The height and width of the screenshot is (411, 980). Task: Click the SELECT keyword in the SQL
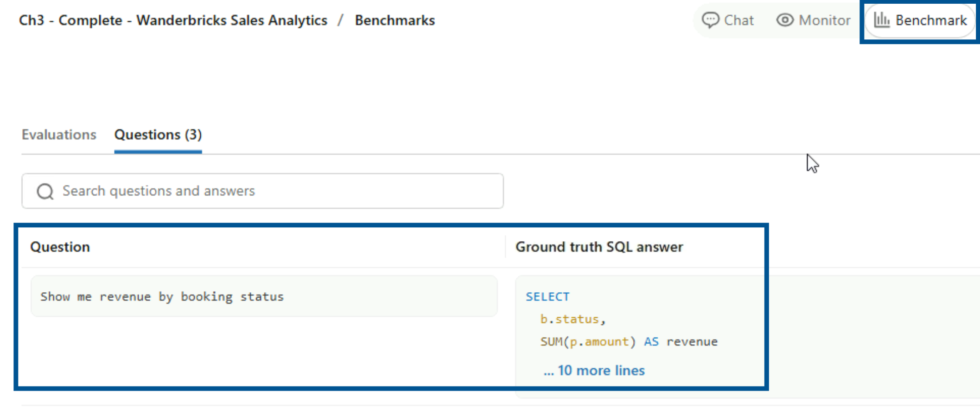click(547, 297)
